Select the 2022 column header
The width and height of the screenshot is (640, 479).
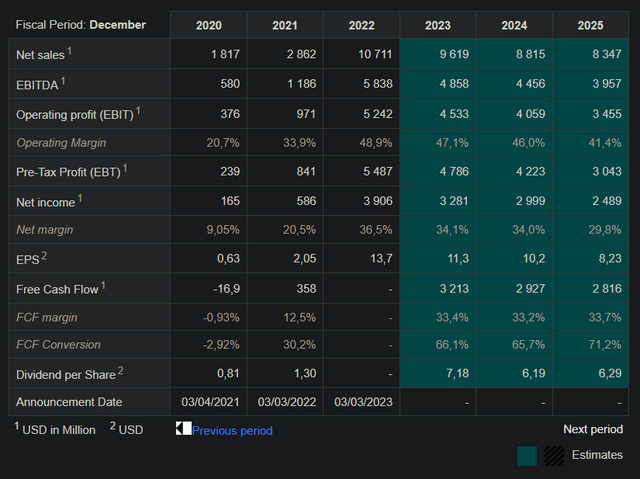(361, 25)
